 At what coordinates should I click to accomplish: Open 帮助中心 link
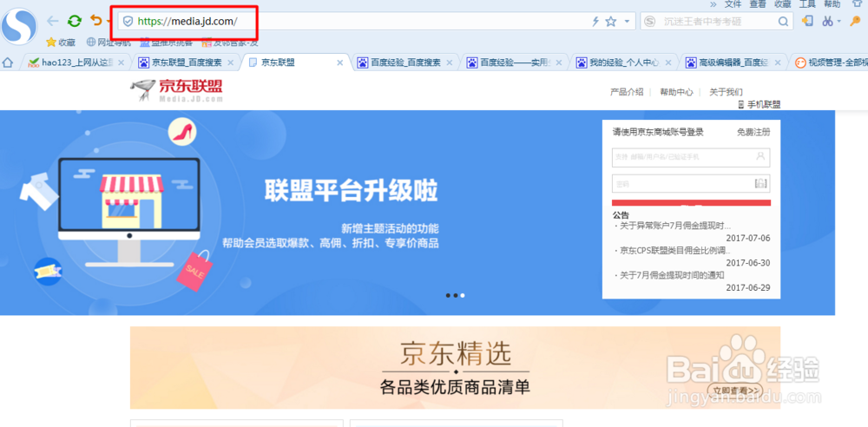click(676, 92)
